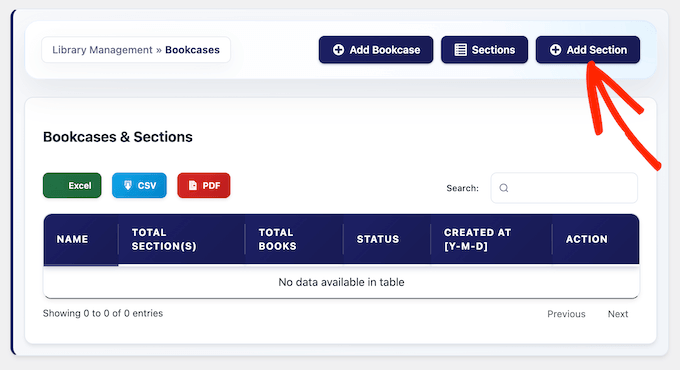Screen dimensions: 680x370
Task: Click the 'Bookcases & Sections' heading
Action: coord(118,137)
